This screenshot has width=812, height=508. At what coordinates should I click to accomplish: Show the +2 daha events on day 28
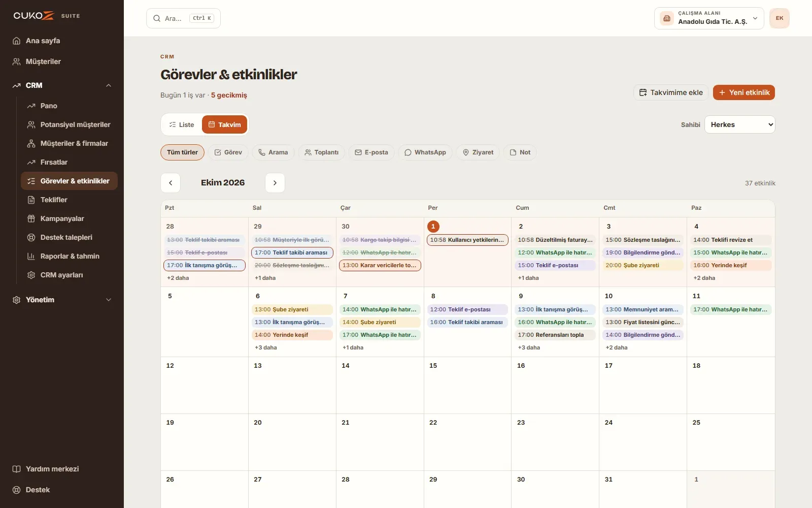point(178,278)
